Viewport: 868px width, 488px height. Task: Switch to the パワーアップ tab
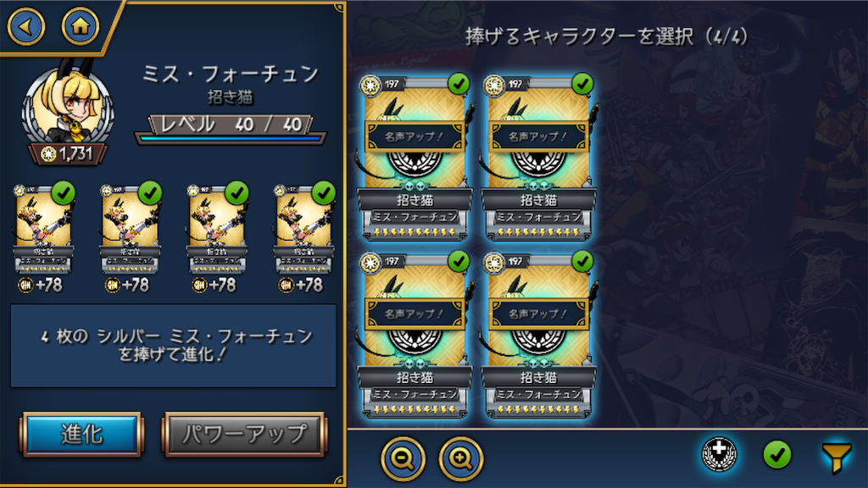tap(244, 435)
